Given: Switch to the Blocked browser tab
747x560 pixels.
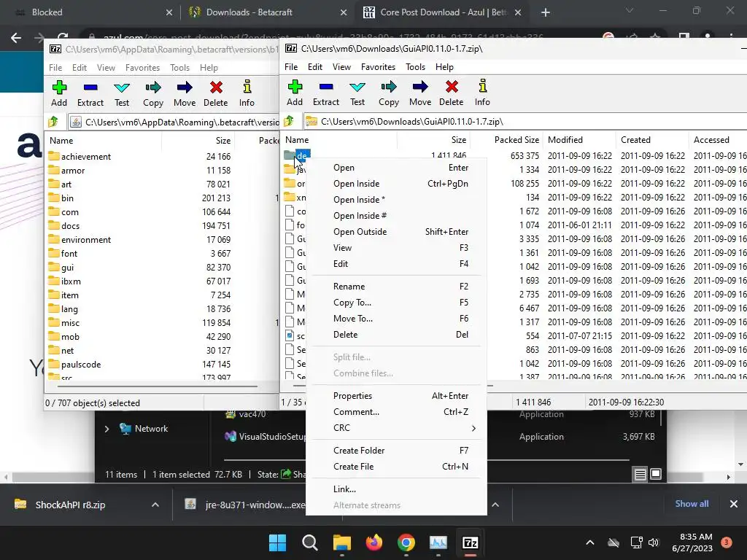Looking at the screenshot, I should pos(47,12).
